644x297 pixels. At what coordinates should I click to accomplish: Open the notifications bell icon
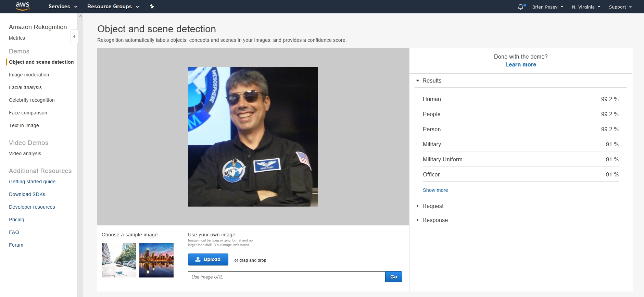pyautogui.click(x=521, y=7)
